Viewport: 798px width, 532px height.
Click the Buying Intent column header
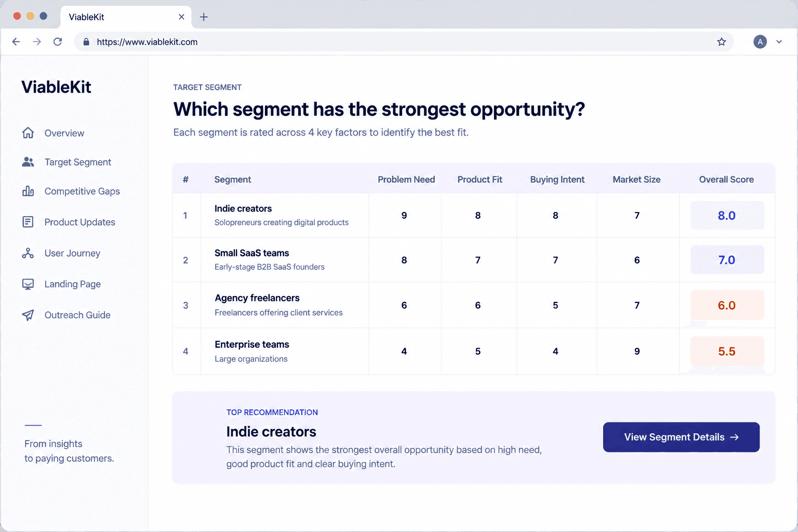click(557, 179)
